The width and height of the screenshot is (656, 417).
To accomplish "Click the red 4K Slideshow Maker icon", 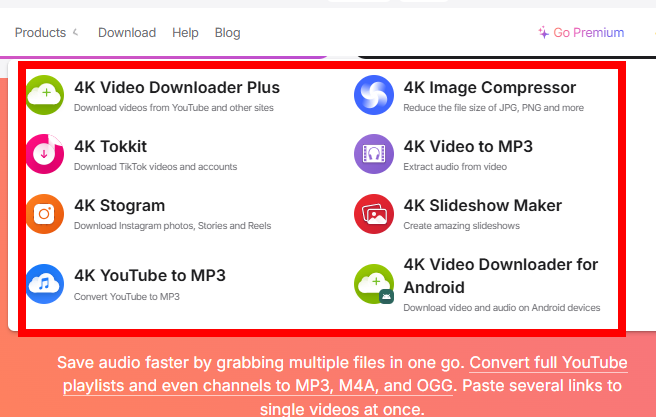I will click(x=374, y=214).
